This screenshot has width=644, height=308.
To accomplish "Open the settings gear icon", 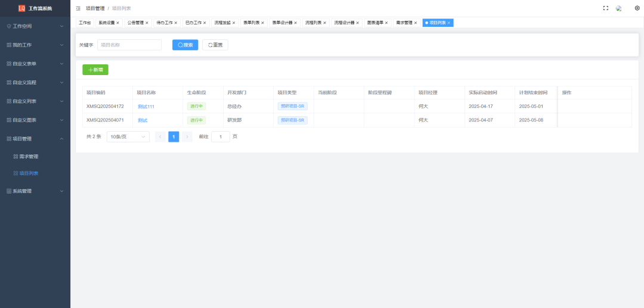I will [x=637, y=8].
